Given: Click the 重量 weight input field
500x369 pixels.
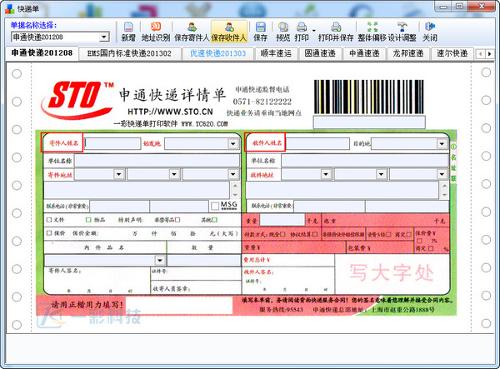Looking at the screenshot, I should [x=282, y=220].
